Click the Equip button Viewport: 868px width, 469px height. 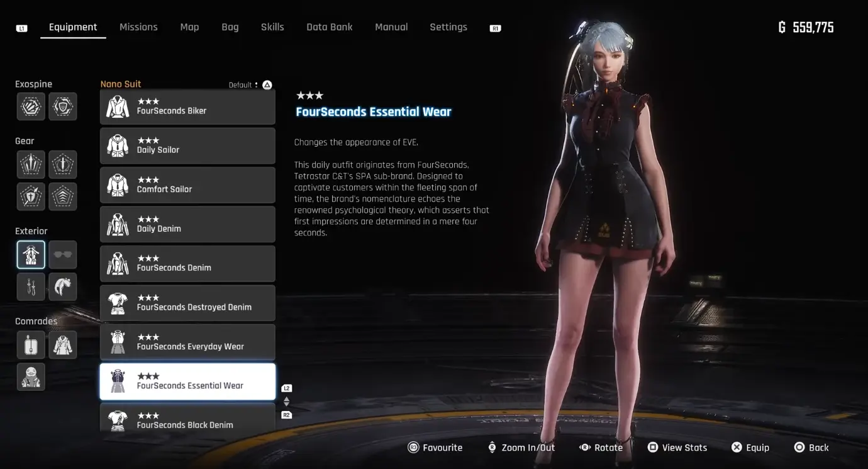click(x=750, y=448)
